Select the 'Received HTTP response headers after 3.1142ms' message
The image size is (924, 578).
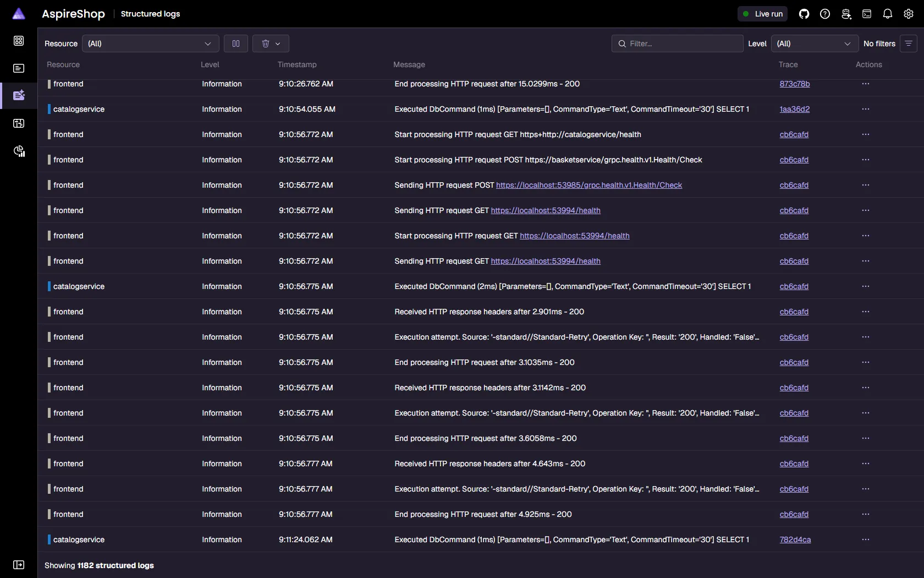point(490,388)
